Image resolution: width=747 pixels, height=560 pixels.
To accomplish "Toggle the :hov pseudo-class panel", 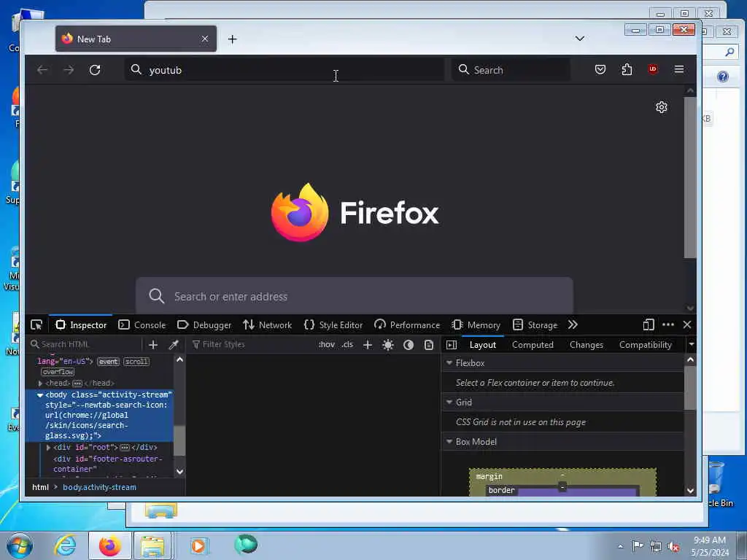I will tap(327, 344).
